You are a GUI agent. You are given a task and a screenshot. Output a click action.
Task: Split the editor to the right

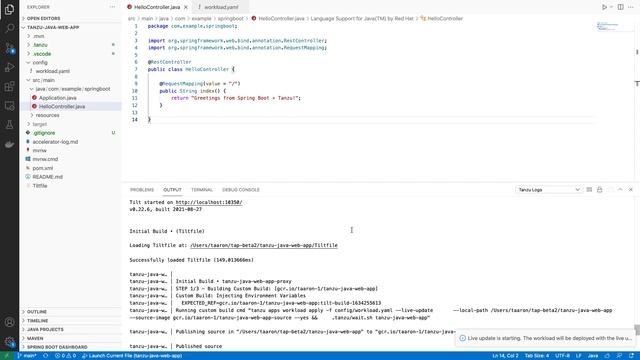point(620,7)
